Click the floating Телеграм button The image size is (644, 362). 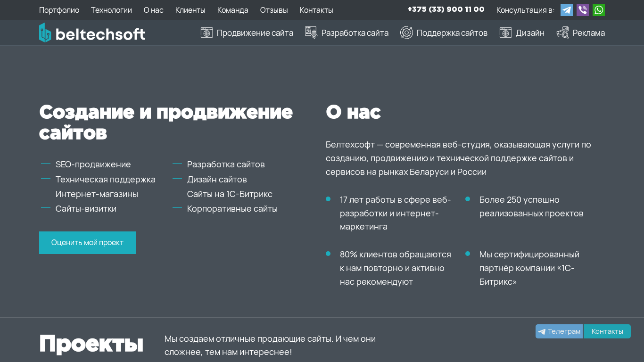[x=559, y=331]
